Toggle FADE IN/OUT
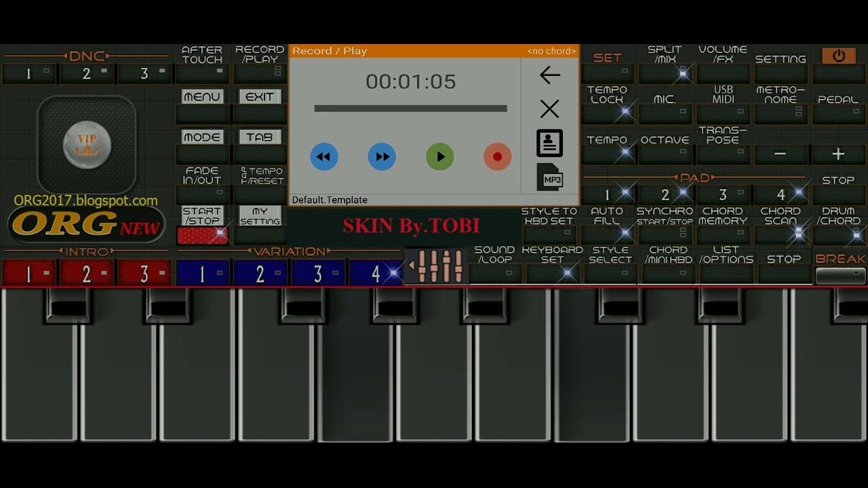The image size is (868, 488). point(202,195)
